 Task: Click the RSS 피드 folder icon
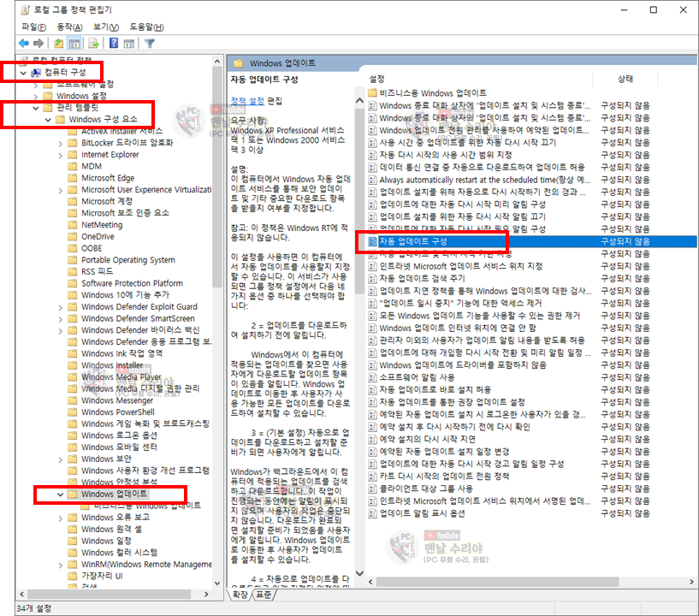pyautogui.click(x=72, y=271)
